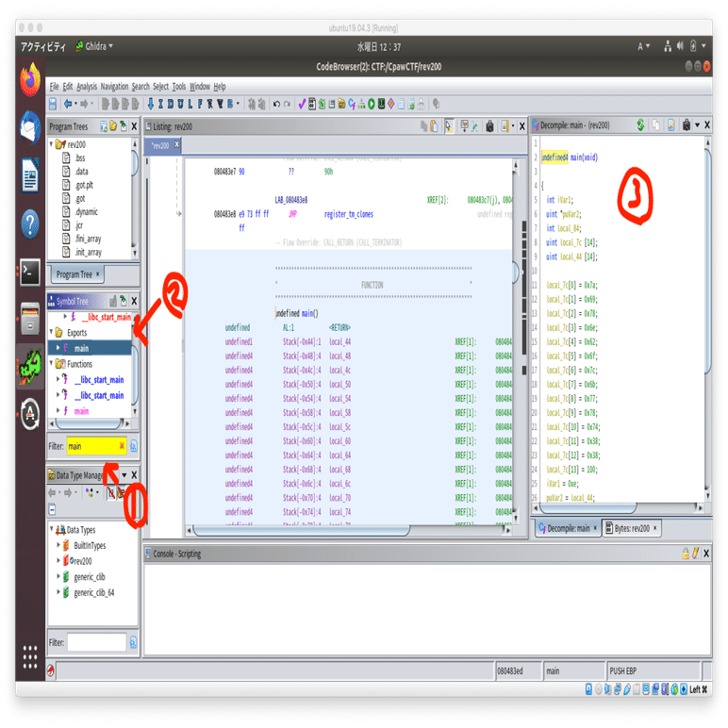The image size is (728, 728).
Task: Click the 'L' next label navigation icon
Action: pyautogui.click(x=190, y=104)
